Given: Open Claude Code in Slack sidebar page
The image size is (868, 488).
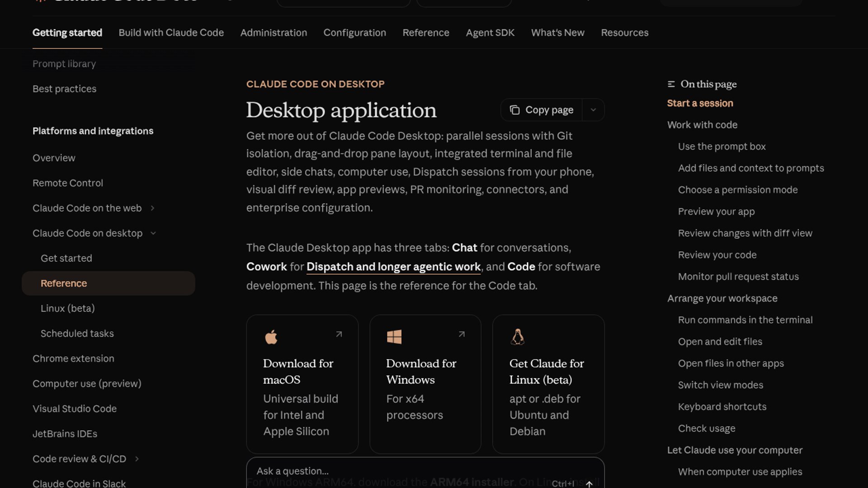Looking at the screenshot, I should 79,483.
